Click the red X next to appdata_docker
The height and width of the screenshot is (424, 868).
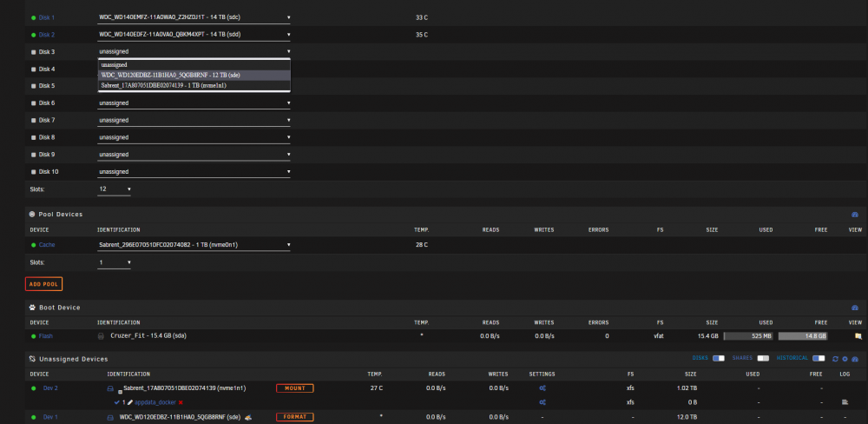(x=181, y=402)
